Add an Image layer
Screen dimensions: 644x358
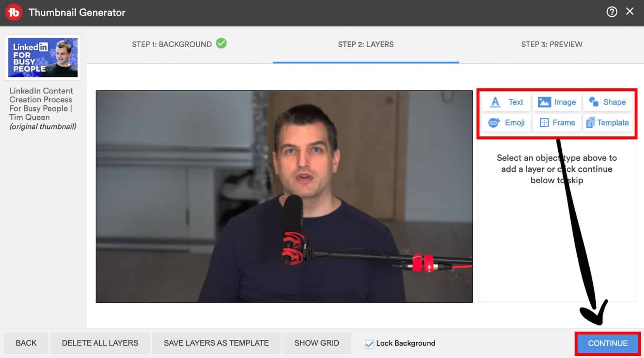(x=557, y=102)
